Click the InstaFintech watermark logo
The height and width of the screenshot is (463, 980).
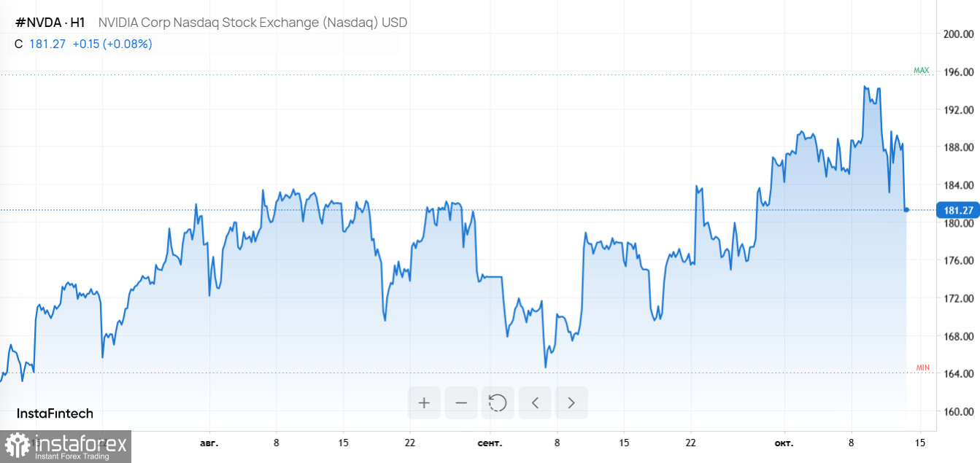(55, 413)
